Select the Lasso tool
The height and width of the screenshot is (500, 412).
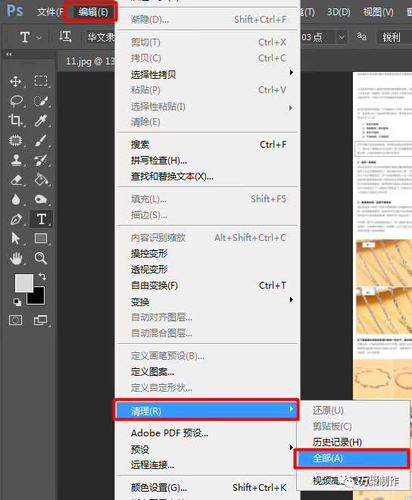coord(16,101)
